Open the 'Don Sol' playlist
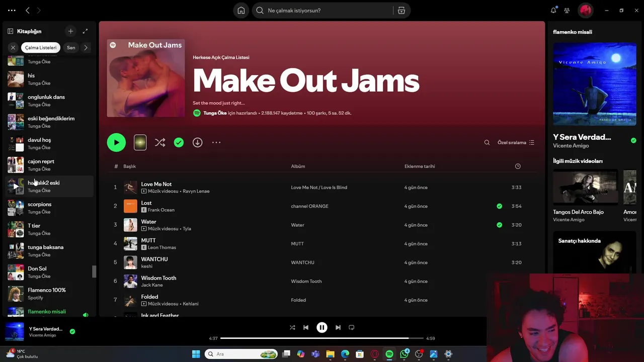Screen dimensions: 644x362 [49, 272]
